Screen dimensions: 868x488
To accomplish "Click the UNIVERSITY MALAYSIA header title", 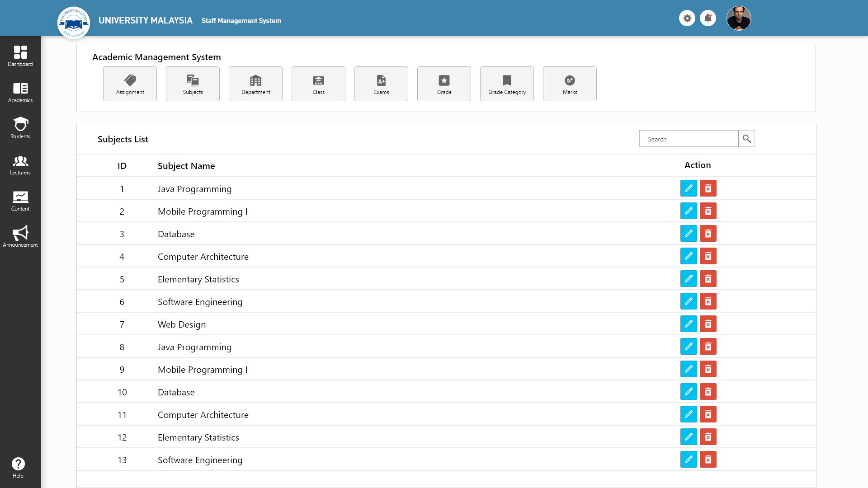I will click(146, 20).
